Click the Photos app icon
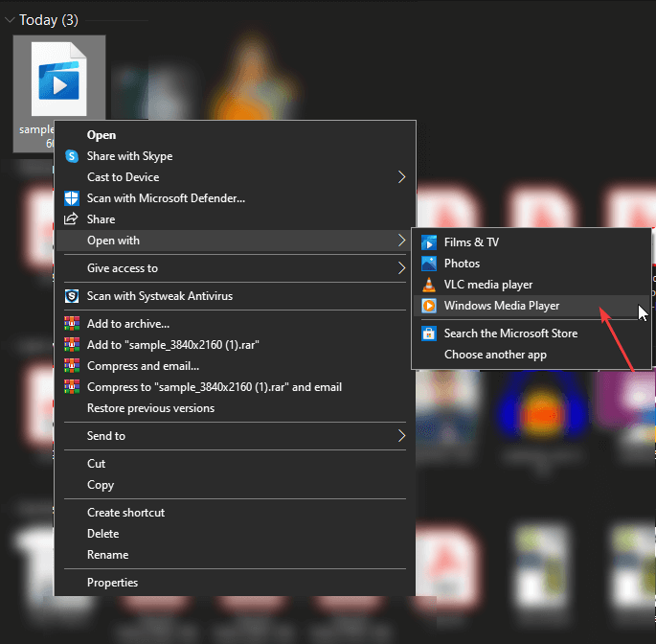The width and height of the screenshot is (656, 644). point(429,264)
